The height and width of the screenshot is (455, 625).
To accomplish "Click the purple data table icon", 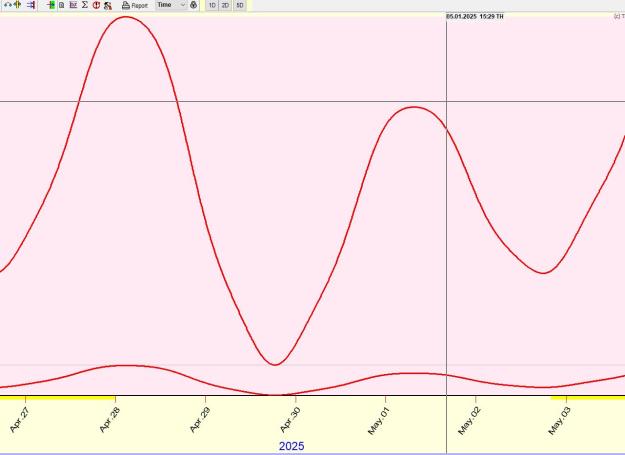I will [73, 5].
